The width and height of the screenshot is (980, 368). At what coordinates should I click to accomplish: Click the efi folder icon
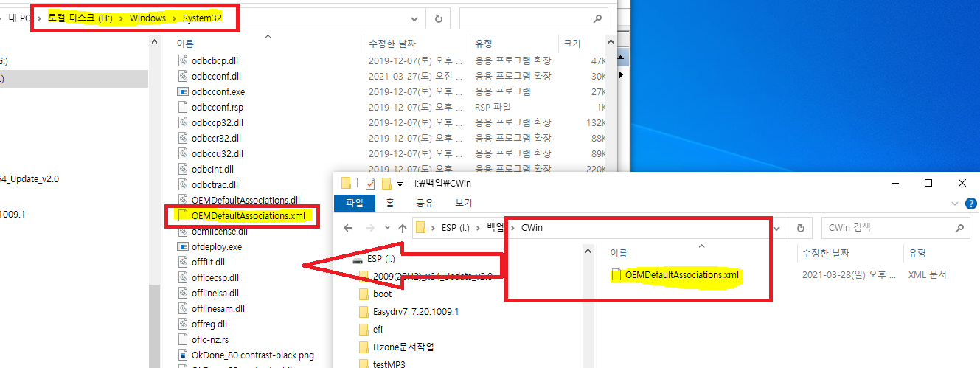[364, 329]
